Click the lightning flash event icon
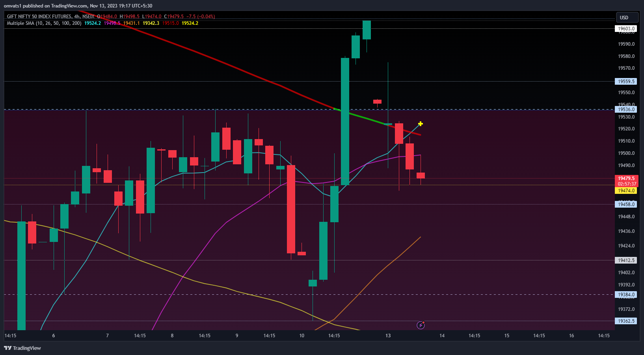 [421, 325]
